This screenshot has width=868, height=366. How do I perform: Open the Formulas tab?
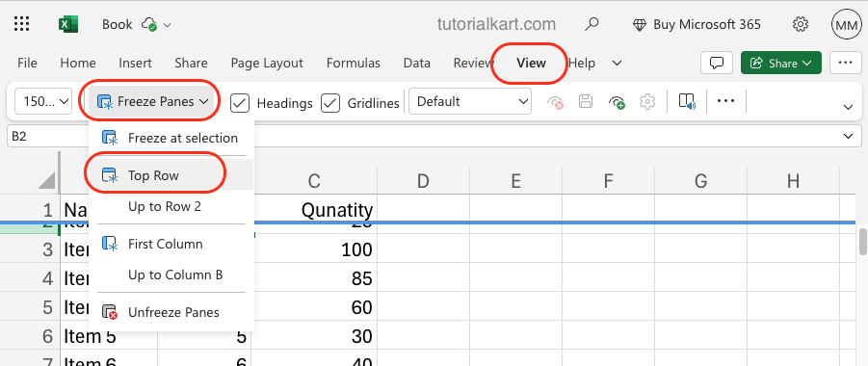354,64
